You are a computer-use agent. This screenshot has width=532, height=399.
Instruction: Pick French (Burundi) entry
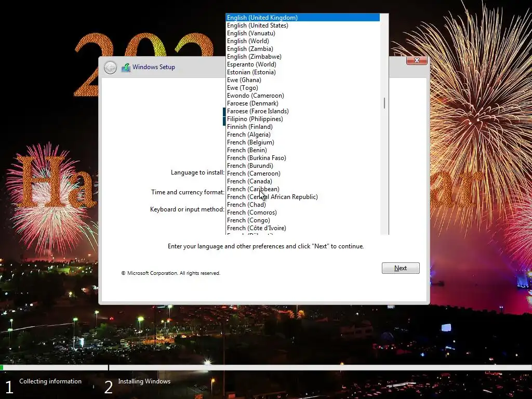(x=303, y=166)
